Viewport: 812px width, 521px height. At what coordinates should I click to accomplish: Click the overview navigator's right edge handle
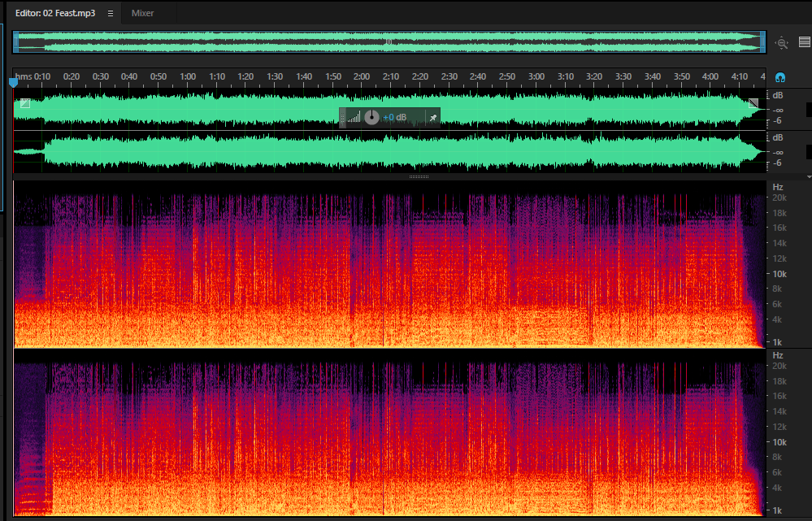(x=762, y=42)
